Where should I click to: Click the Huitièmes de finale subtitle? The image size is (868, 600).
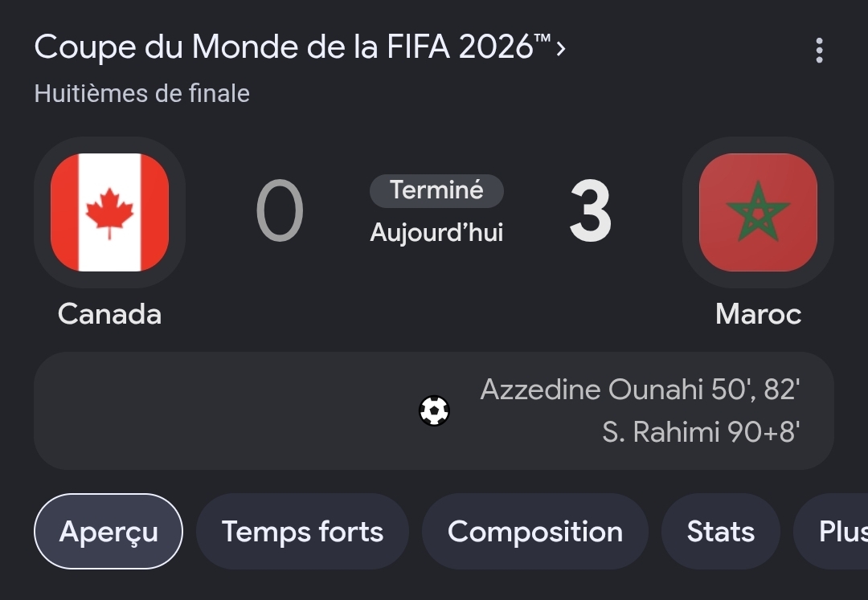pyautogui.click(x=141, y=93)
